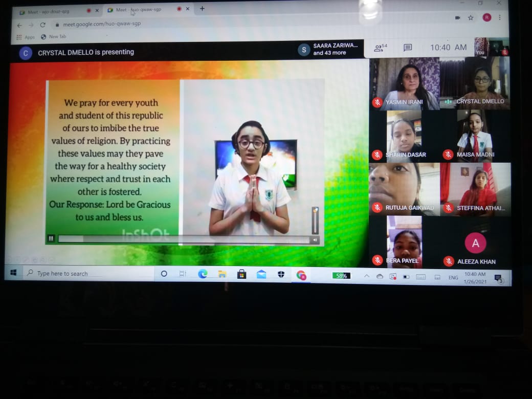Screen dimensions: 532x399
Task: Open Windows notification center
Action: pos(498,279)
